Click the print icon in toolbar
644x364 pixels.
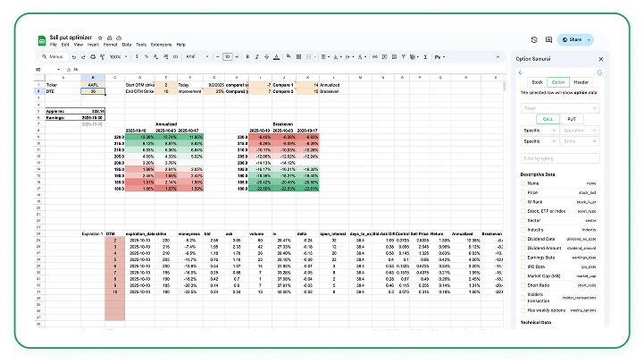(91, 55)
